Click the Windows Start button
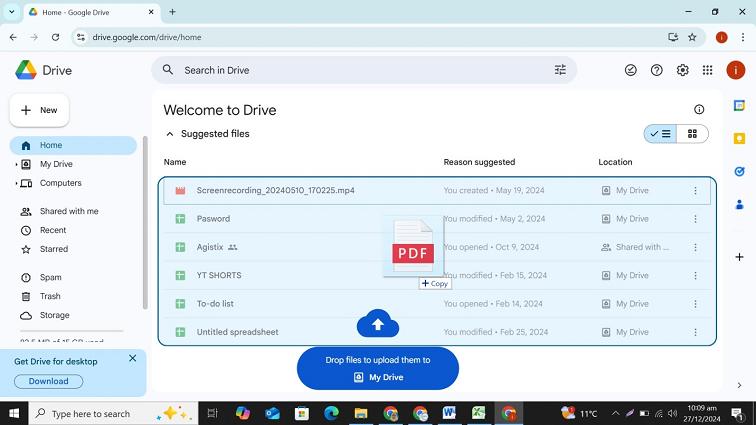756x425 pixels. coord(14,413)
